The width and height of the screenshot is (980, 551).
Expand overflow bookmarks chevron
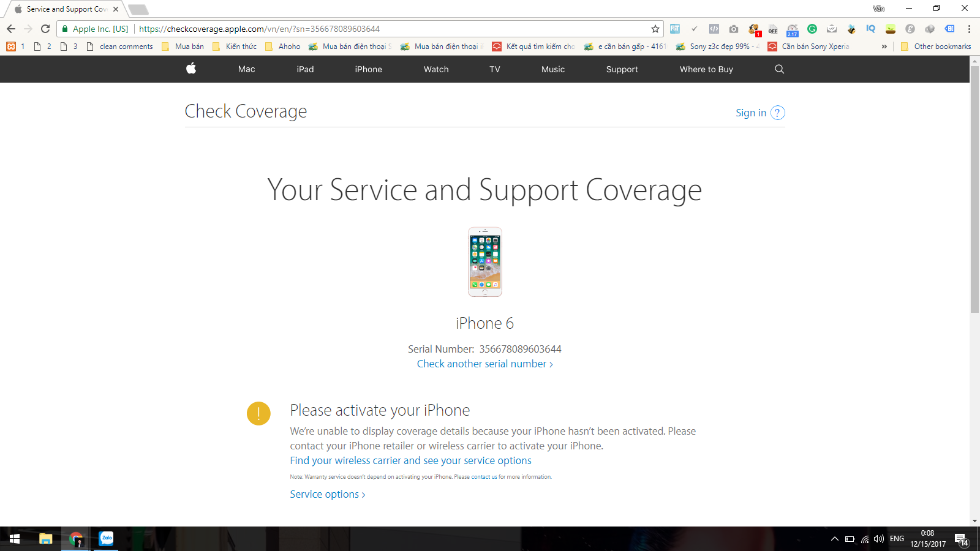884,47
